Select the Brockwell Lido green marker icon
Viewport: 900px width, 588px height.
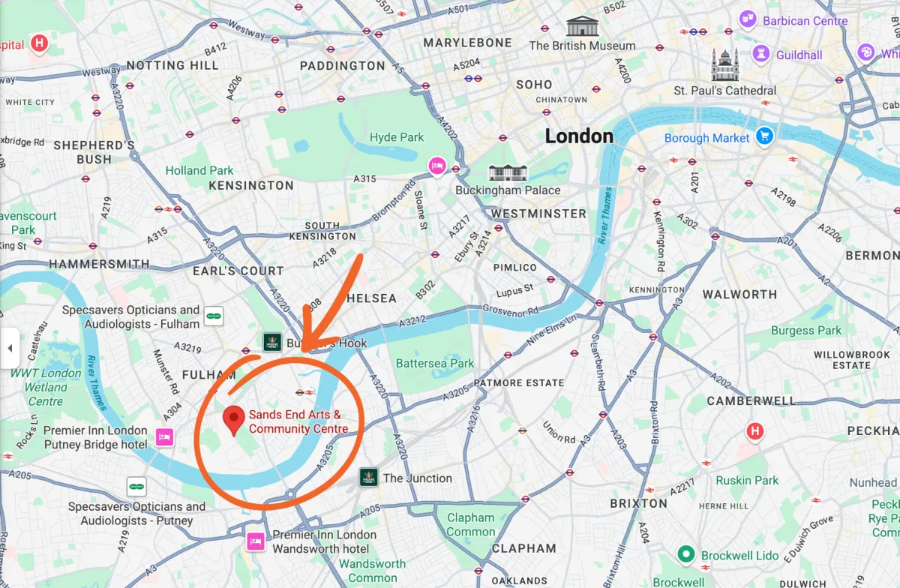point(685,555)
